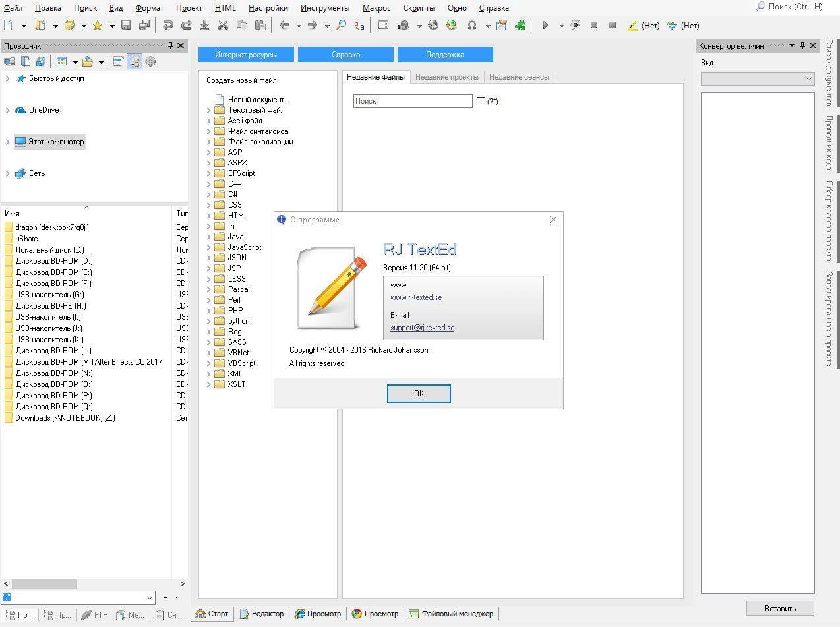Click the favorites star icon
This screenshot has width=840, height=627.
(98, 26)
